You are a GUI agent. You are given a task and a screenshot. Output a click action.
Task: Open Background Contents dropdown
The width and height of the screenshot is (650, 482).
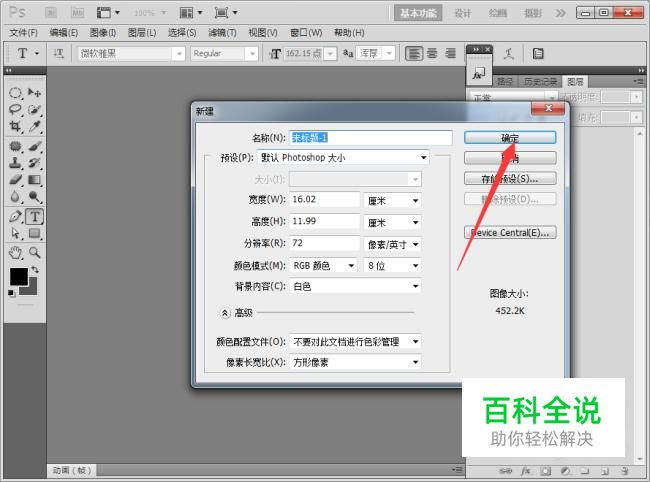pyautogui.click(x=355, y=286)
